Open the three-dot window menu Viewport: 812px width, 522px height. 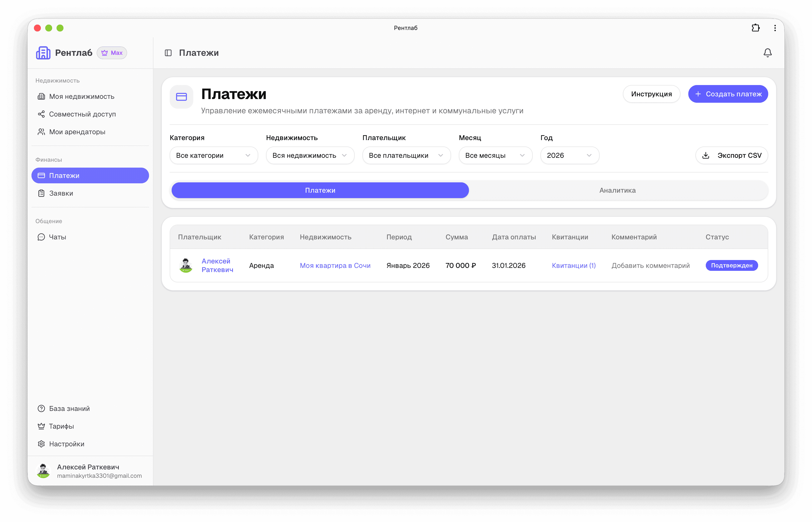(775, 28)
